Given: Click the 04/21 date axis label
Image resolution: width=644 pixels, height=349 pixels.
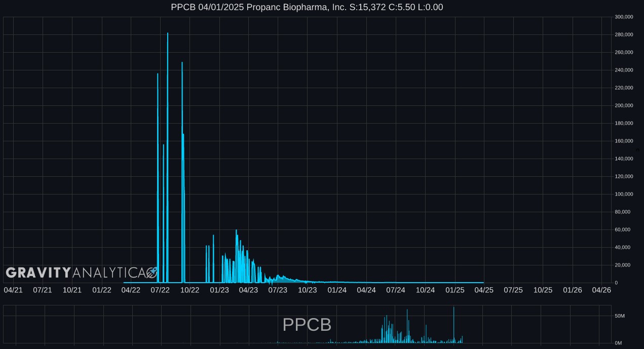Looking at the screenshot, I should point(13,290).
